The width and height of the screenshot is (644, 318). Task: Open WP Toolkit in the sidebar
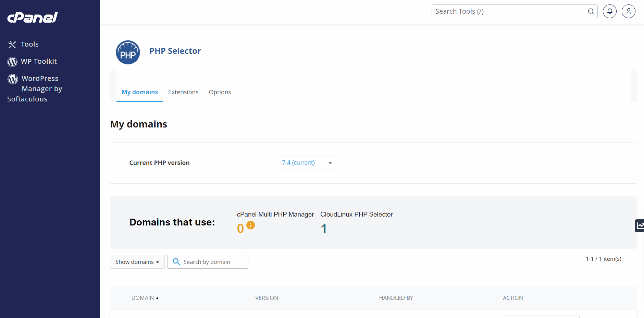coord(32,62)
